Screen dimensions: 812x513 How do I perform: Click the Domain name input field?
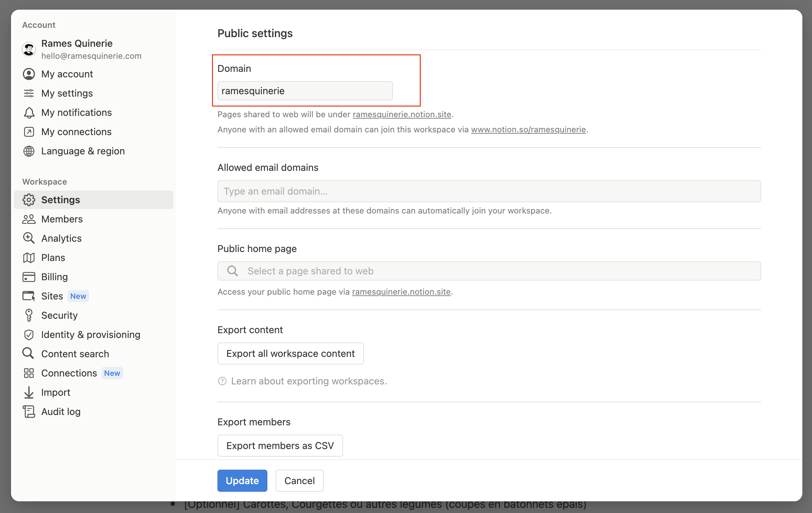click(304, 91)
